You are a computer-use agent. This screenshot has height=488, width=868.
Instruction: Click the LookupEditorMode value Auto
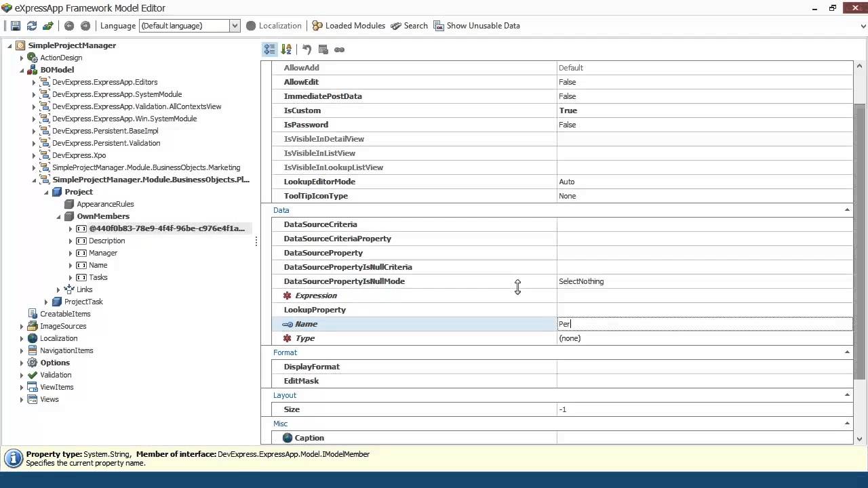click(705, 182)
